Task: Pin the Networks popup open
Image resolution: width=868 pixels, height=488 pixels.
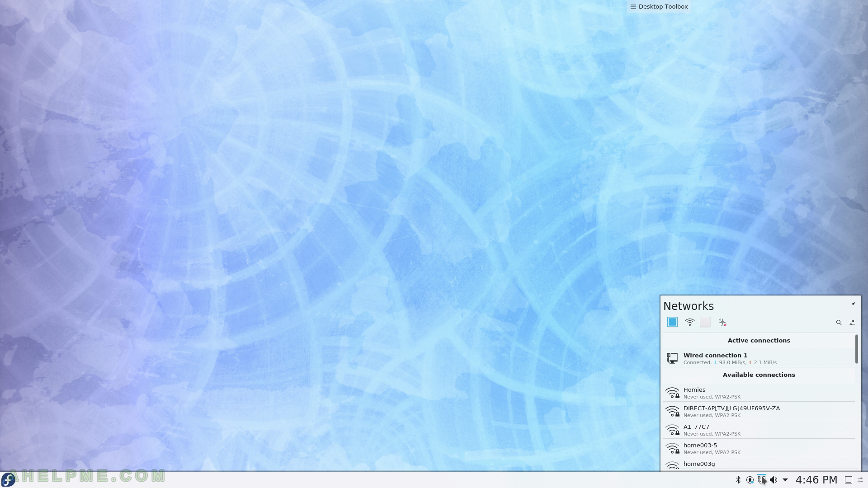Action: [854, 304]
